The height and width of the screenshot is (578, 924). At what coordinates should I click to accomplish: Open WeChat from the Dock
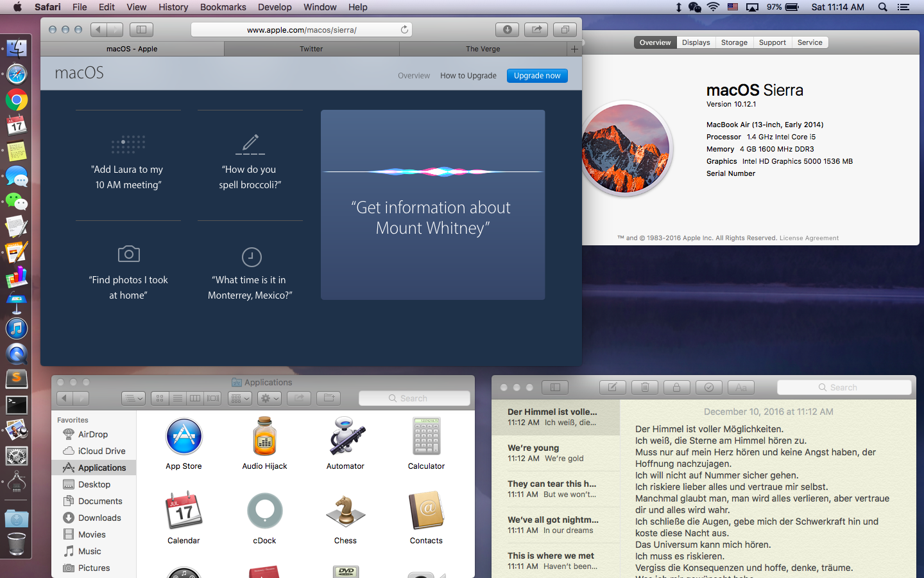tap(17, 202)
